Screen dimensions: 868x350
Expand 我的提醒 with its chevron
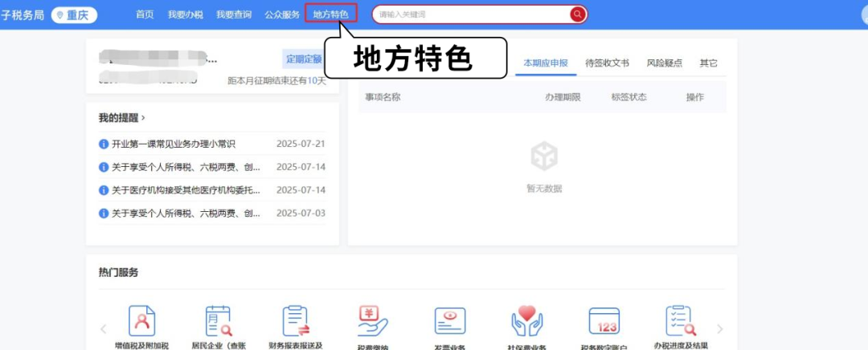coord(144,118)
